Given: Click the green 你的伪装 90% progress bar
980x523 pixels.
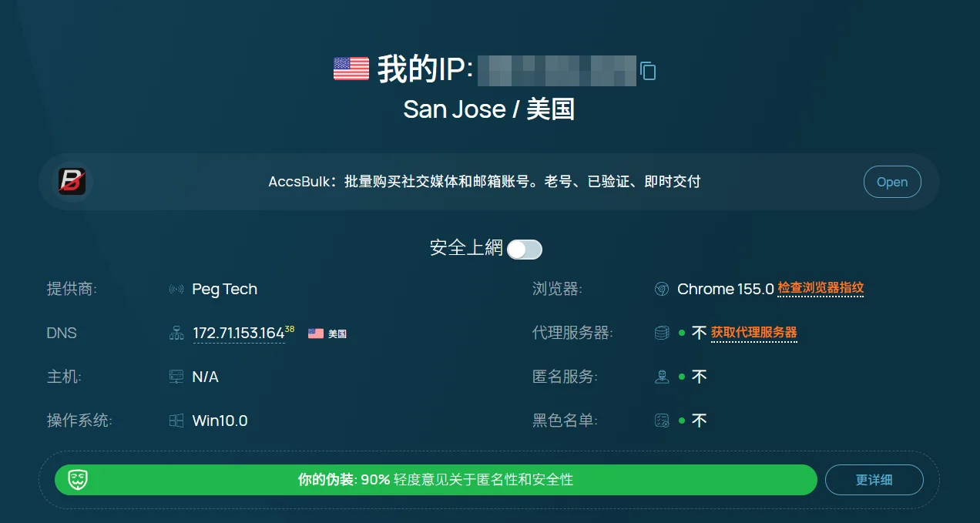Looking at the screenshot, I should [x=435, y=480].
